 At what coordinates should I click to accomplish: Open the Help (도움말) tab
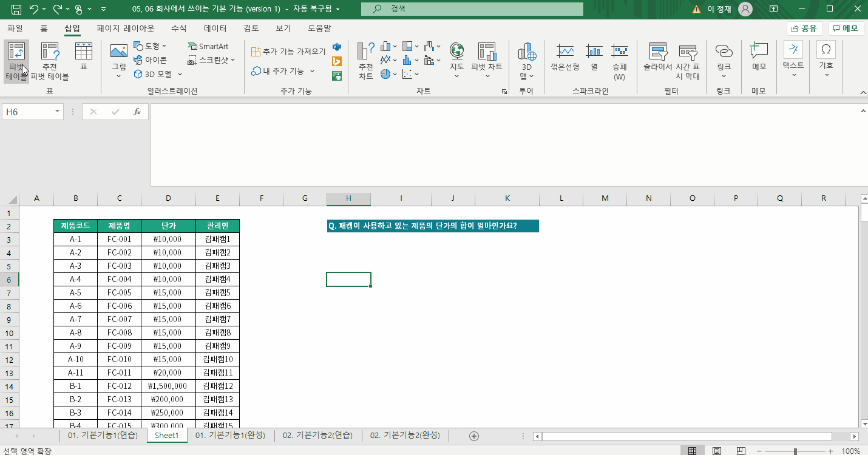[x=319, y=28]
